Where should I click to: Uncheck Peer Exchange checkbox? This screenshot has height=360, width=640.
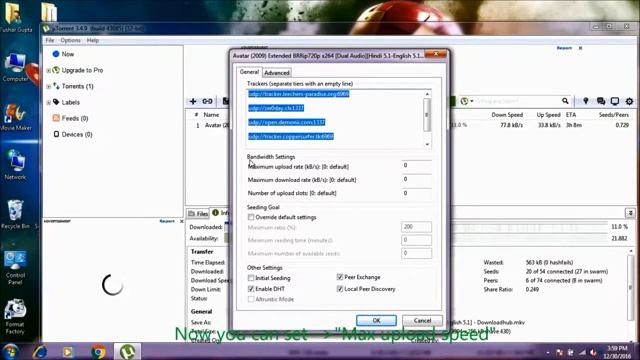pyautogui.click(x=340, y=277)
